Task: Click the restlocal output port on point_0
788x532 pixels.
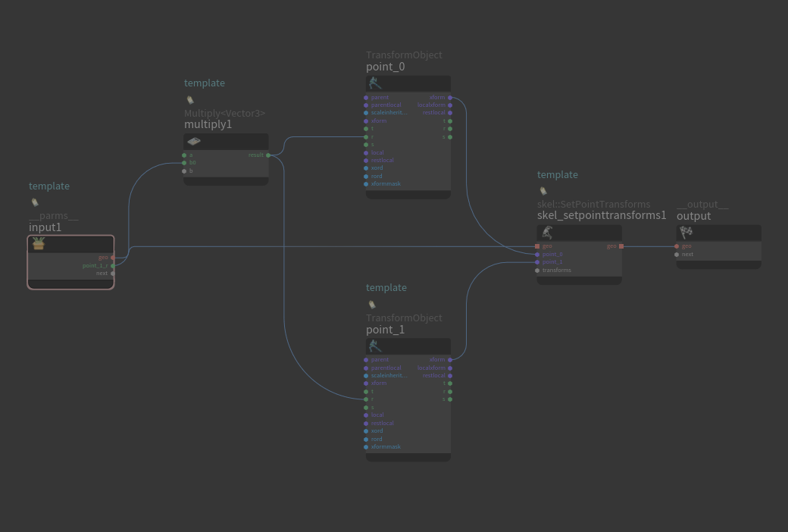Action: tap(450, 113)
